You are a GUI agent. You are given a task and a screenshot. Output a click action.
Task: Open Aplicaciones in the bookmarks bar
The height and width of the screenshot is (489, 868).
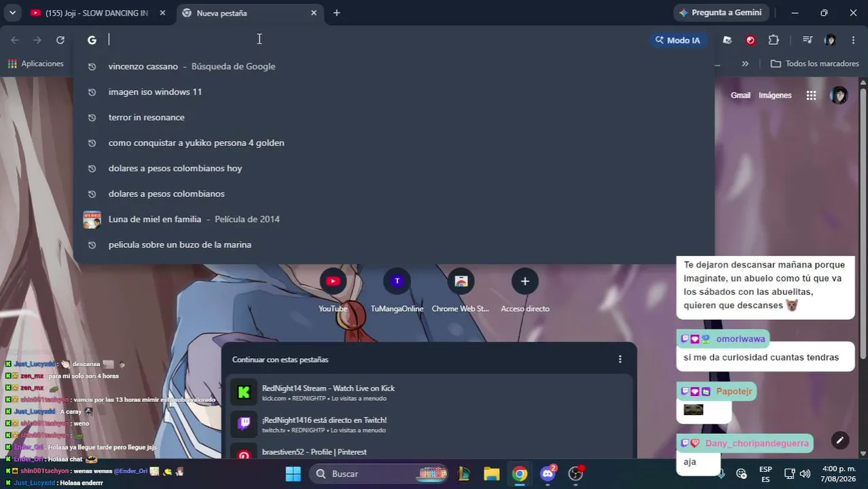tap(35, 64)
